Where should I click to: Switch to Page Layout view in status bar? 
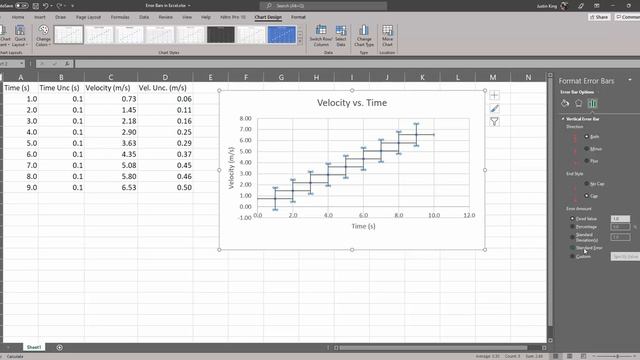pyautogui.click(x=569, y=356)
